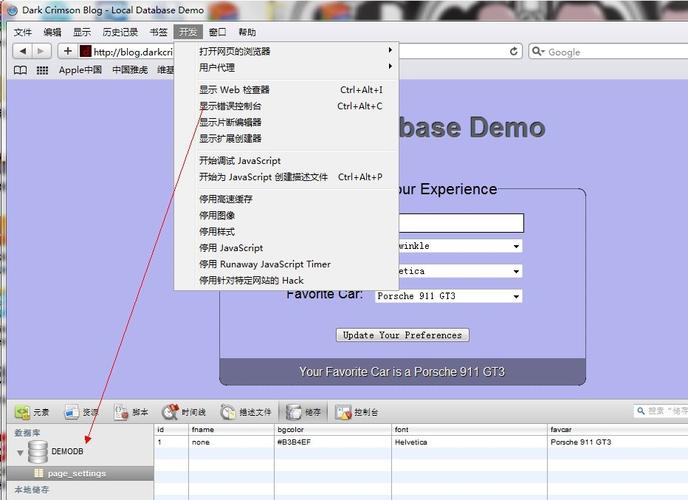Open the 帮助 menu
The image size is (688, 500).
[247, 32]
